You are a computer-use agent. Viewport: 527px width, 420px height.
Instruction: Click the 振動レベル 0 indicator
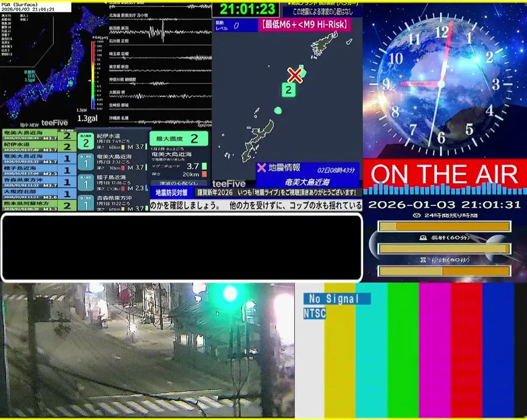tap(236, 26)
